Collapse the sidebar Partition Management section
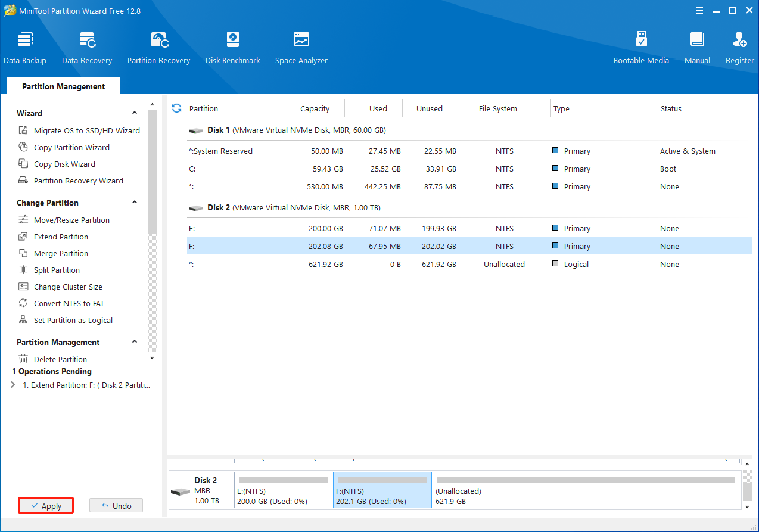The width and height of the screenshot is (759, 532). (x=135, y=342)
